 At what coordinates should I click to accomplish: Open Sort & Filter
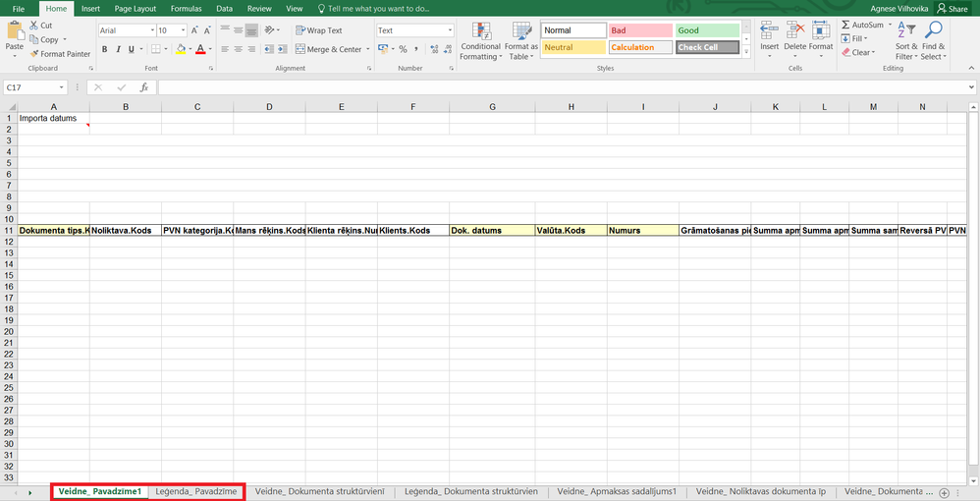pos(906,40)
